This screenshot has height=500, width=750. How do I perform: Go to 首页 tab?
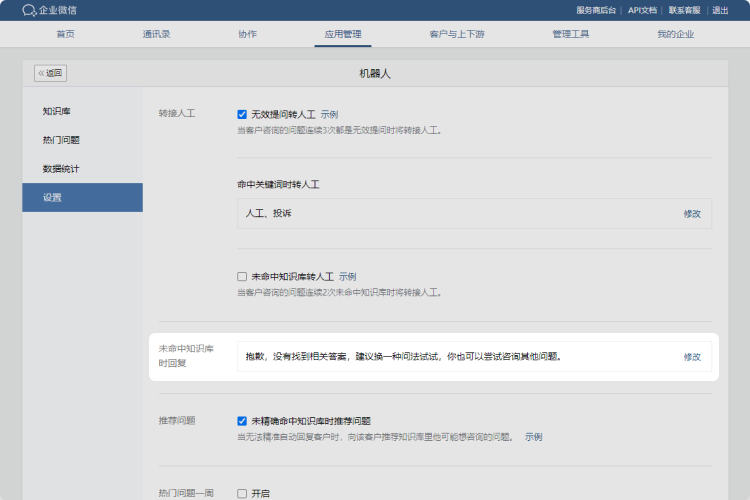(66, 34)
